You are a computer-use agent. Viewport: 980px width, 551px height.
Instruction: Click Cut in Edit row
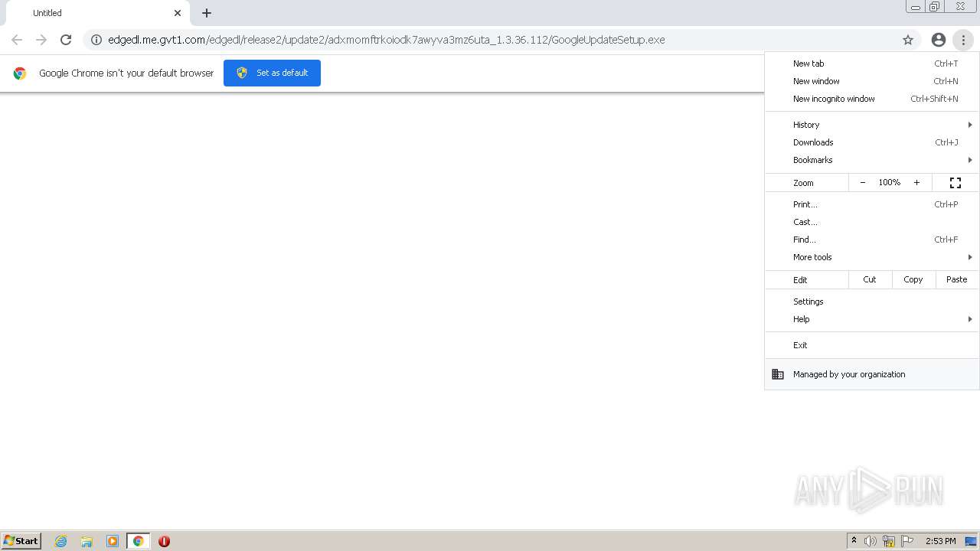click(x=870, y=279)
